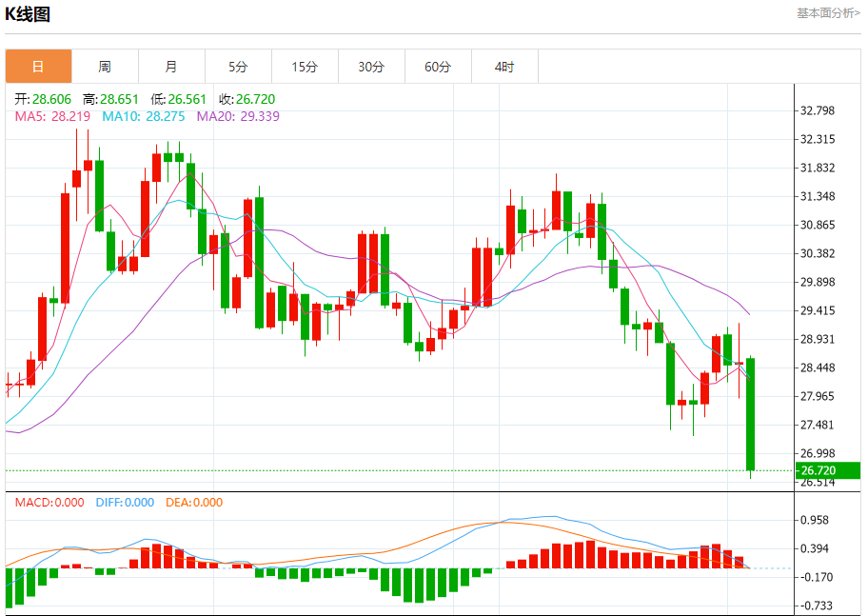Click the 27.481 price axis label

click(818, 425)
